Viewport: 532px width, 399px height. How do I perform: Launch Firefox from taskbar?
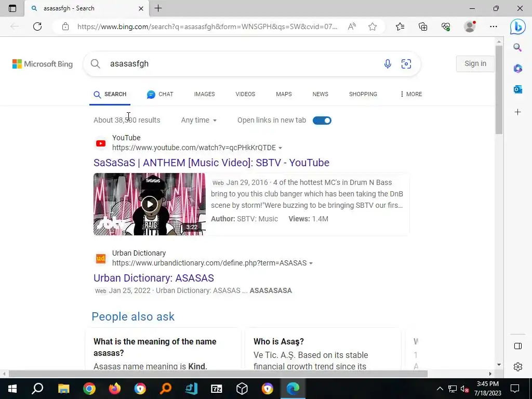tap(115, 389)
